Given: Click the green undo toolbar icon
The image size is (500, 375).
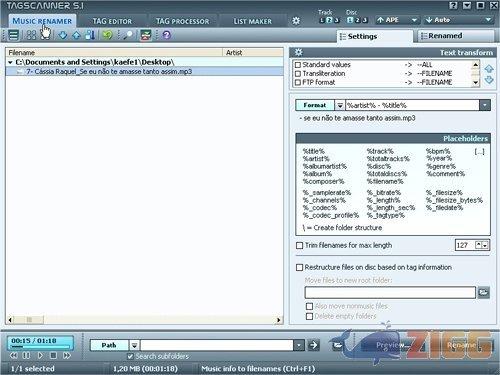Looking at the screenshot, I should pos(107,35).
